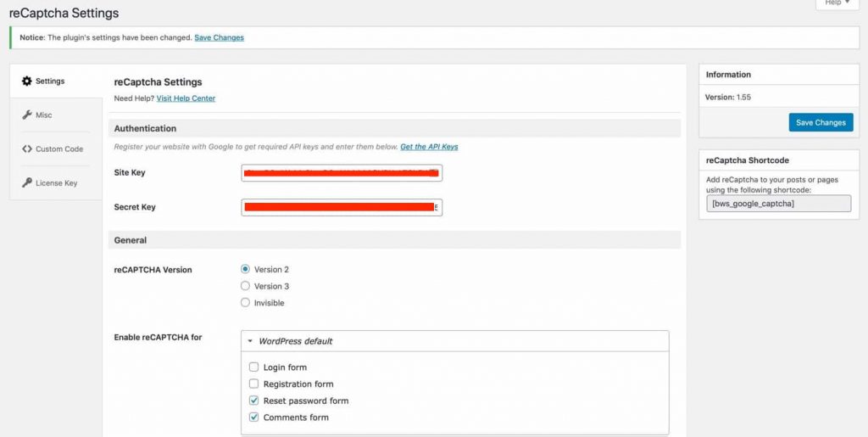This screenshot has height=437, width=868.
Task: Switch to the Misc tab
Action: tap(56, 115)
